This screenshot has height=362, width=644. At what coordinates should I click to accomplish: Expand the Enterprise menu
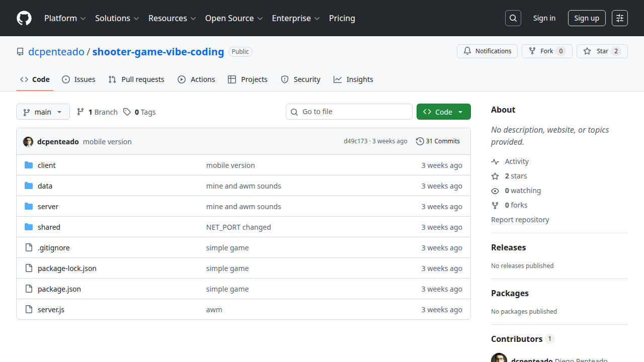click(x=296, y=18)
